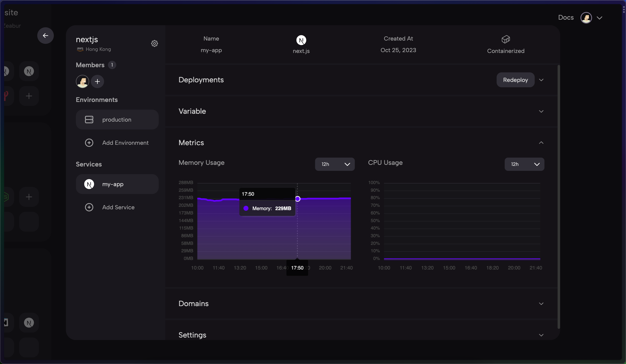Click the member avatar under Members

82,81
